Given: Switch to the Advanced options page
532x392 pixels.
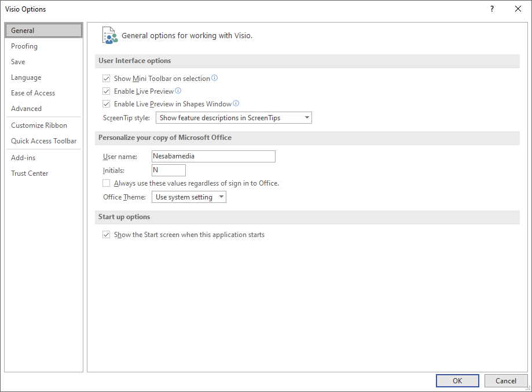Looking at the screenshot, I should click(27, 109).
